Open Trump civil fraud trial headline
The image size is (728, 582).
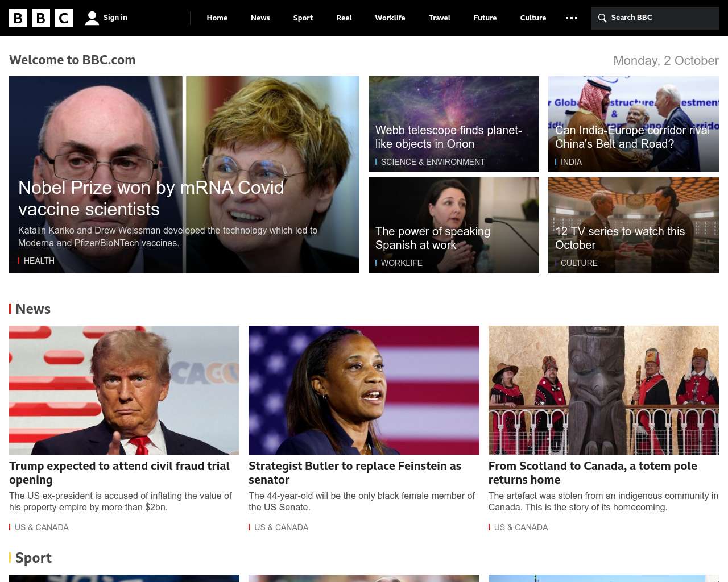pyautogui.click(x=119, y=473)
